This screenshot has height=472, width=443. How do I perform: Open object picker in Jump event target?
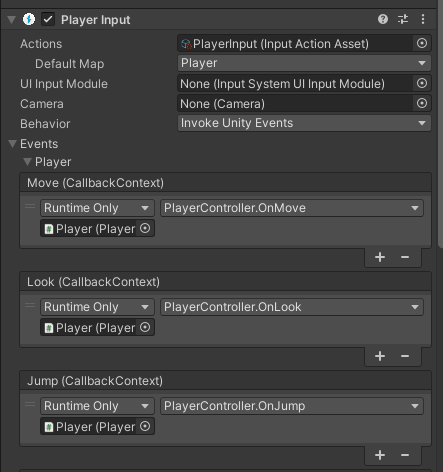pyautogui.click(x=145, y=426)
